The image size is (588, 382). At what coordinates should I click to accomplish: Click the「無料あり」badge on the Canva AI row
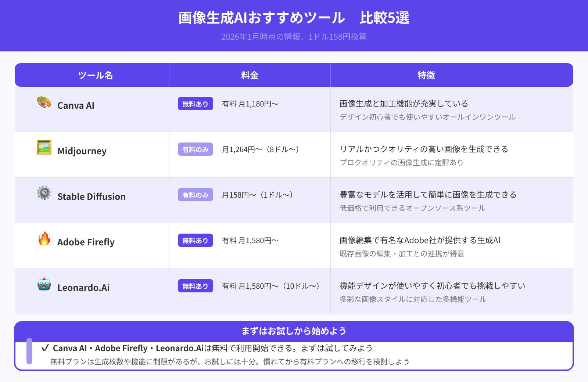click(x=195, y=104)
